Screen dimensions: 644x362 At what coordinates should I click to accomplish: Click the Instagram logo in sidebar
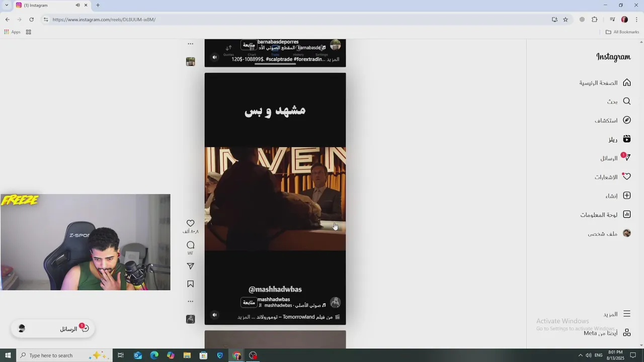tap(613, 57)
